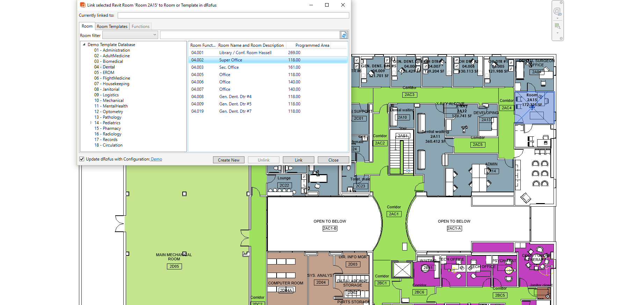Open the zoom region tool dropdown arrow
Image resolution: width=644 pixels, height=305 pixels.
point(557,33)
